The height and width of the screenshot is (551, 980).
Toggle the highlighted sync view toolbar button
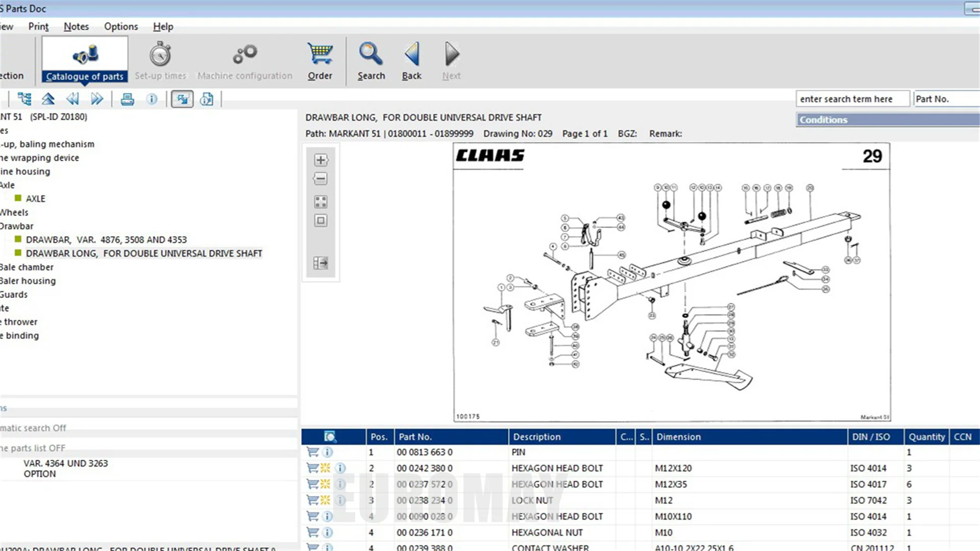point(182,99)
